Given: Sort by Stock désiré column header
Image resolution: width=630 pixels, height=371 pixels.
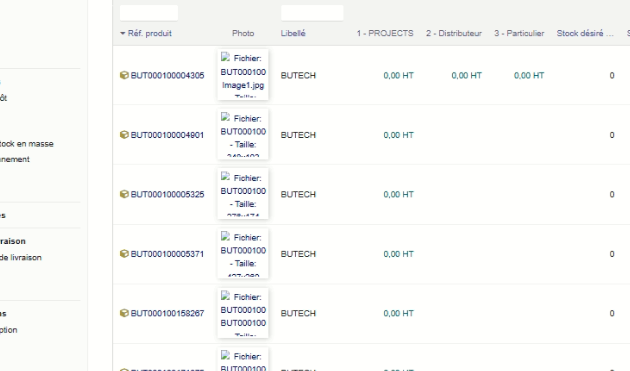Looking at the screenshot, I should coord(585,33).
